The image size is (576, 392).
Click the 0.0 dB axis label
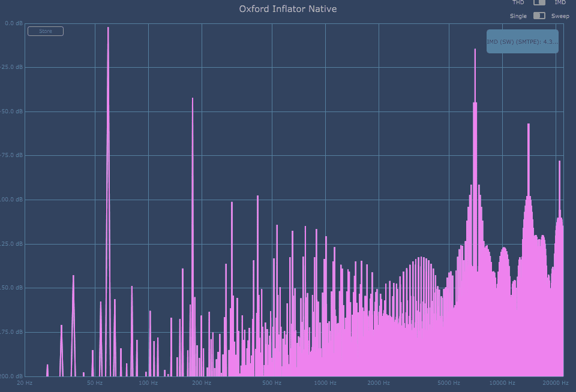14,23
